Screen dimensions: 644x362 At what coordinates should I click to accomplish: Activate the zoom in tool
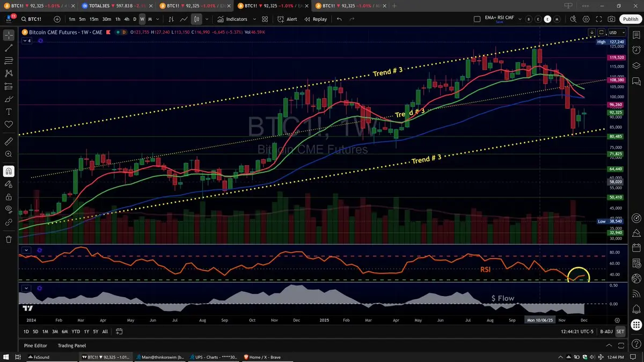click(x=9, y=154)
